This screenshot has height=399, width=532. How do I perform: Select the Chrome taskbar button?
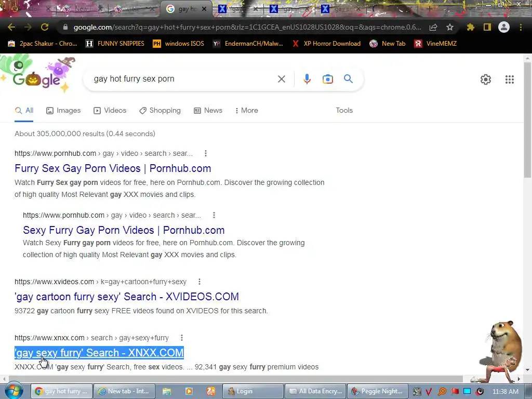[x=61, y=391]
